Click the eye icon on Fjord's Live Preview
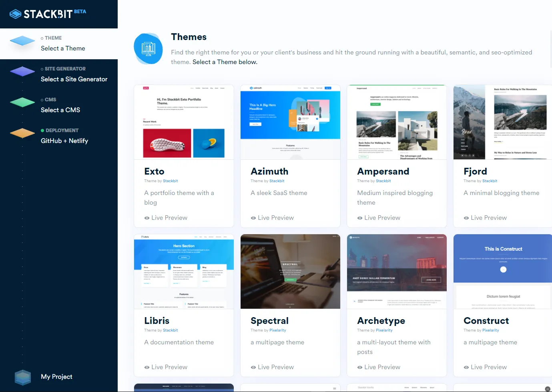This screenshot has height=392, width=552. [466, 217]
